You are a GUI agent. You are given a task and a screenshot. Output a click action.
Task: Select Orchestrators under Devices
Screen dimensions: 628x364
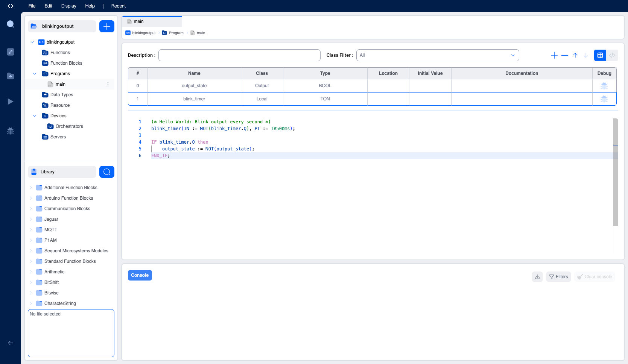click(x=69, y=126)
